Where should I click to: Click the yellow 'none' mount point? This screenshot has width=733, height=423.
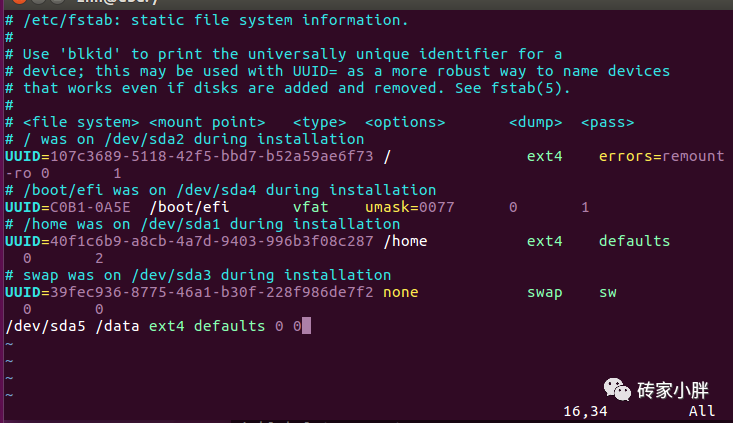click(x=401, y=292)
